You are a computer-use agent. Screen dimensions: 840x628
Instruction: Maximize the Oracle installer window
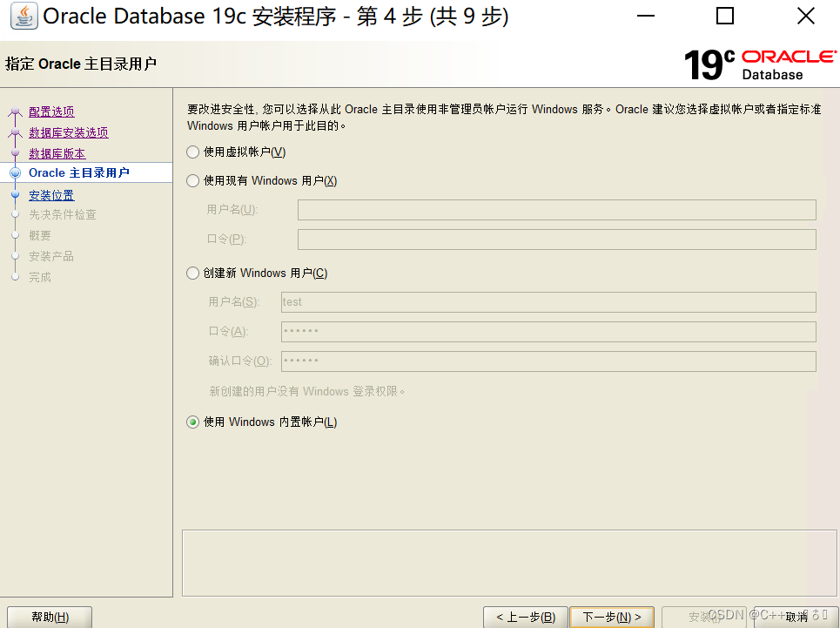(x=725, y=16)
